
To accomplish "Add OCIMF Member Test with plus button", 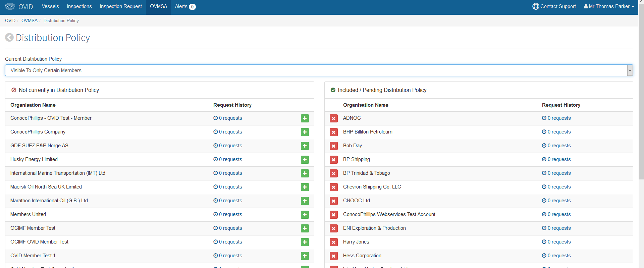I will (x=305, y=228).
